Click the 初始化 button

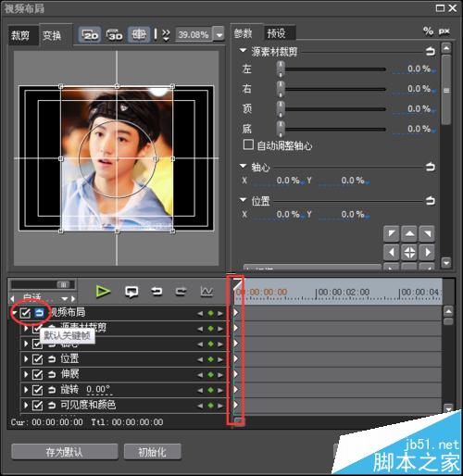[x=152, y=452]
